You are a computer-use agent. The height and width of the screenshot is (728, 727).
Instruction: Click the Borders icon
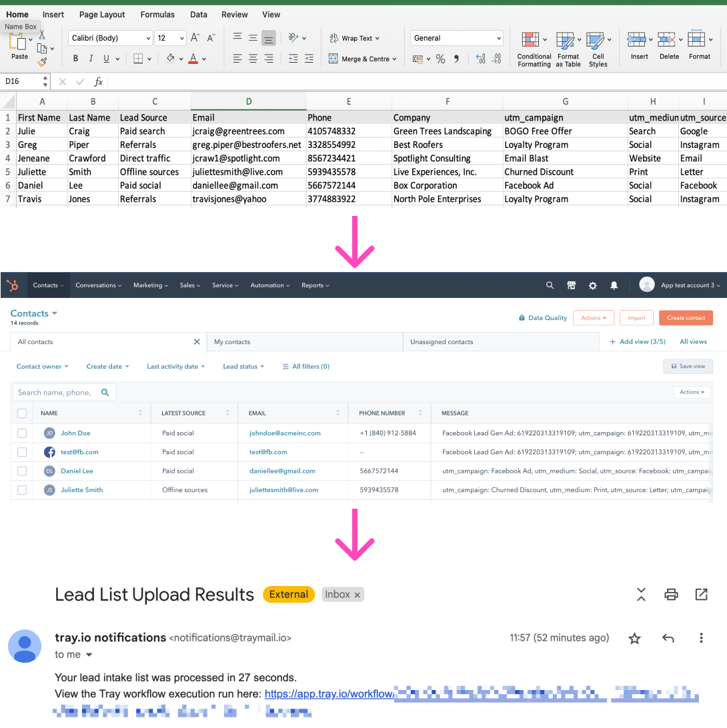click(x=138, y=59)
